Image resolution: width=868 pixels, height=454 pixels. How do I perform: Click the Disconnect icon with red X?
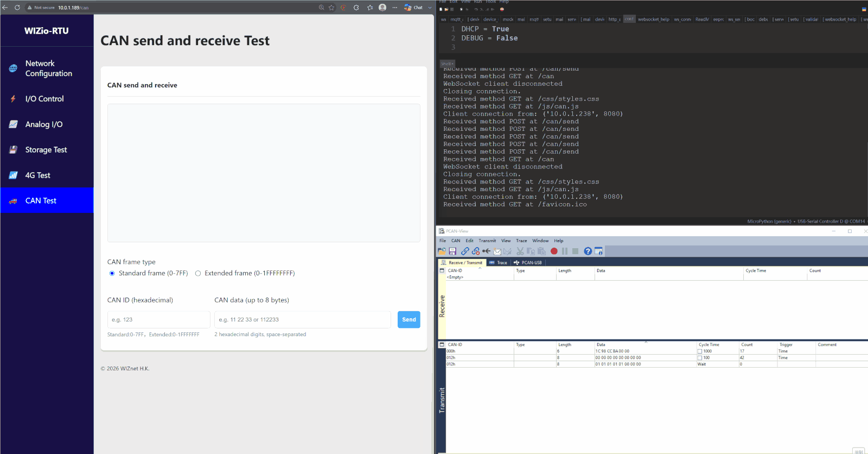click(476, 251)
